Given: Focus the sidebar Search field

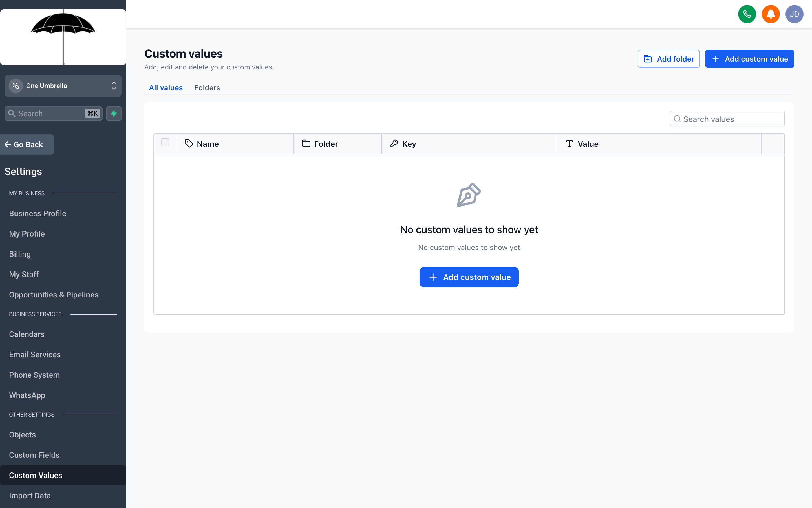Looking at the screenshot, I should [x=53, y=113].
